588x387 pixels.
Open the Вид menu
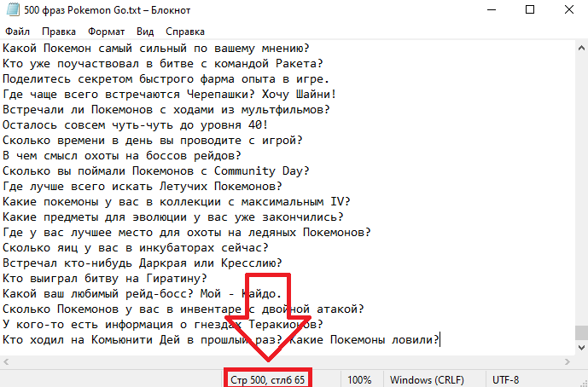145,31
